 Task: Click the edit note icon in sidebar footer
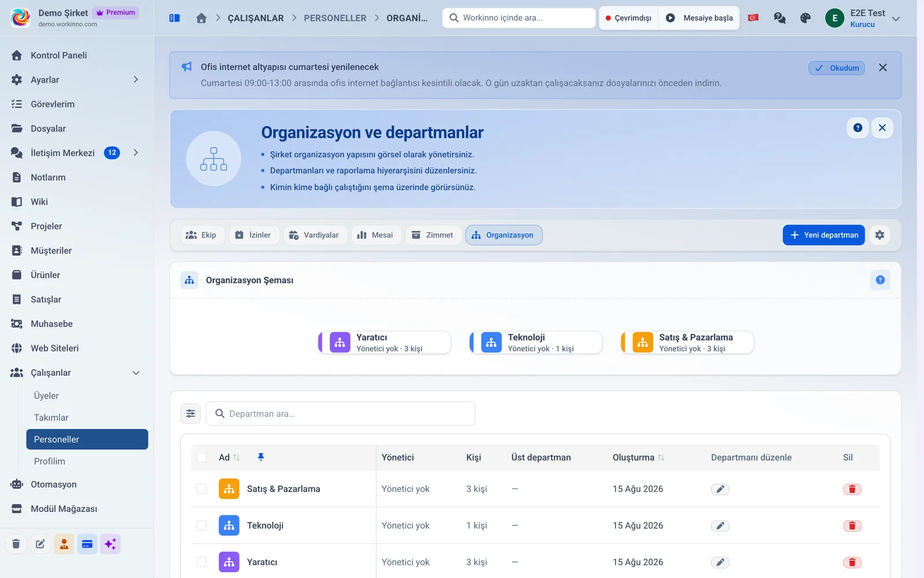pos(40,544)
